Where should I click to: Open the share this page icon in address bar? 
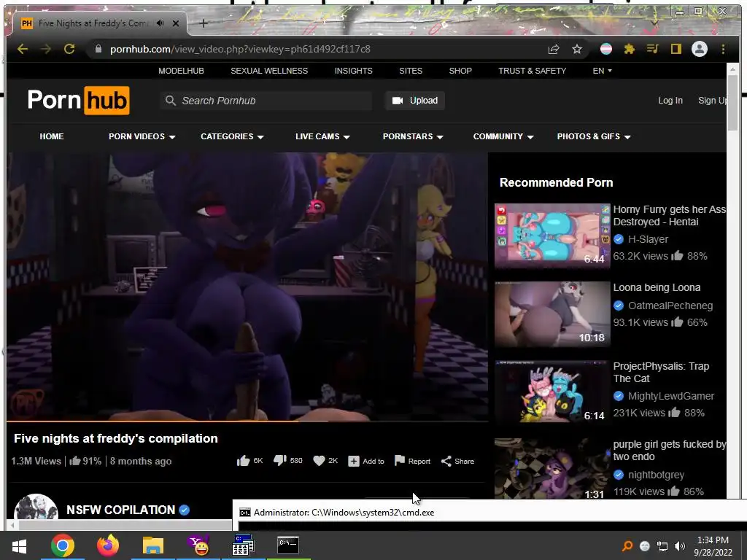[x=554, y=49]
